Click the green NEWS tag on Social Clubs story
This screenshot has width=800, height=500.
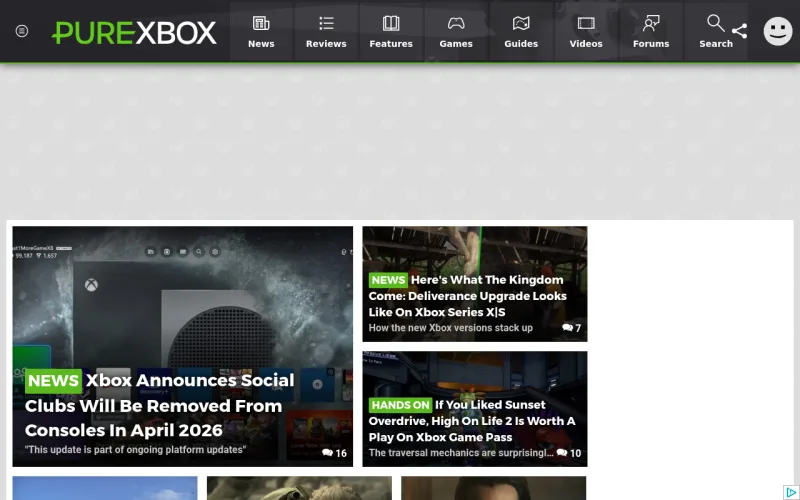tap(53, 381)
